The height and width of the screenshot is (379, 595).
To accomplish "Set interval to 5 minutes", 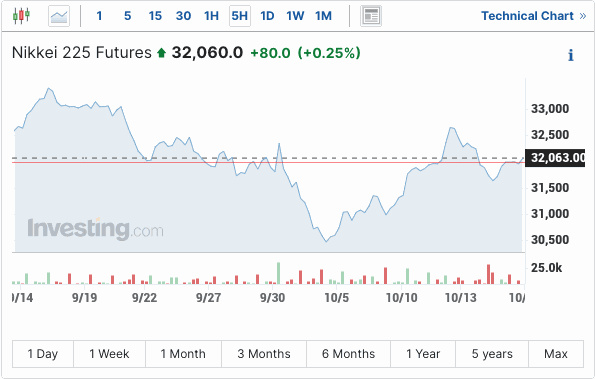I will [x=128, y=16].
